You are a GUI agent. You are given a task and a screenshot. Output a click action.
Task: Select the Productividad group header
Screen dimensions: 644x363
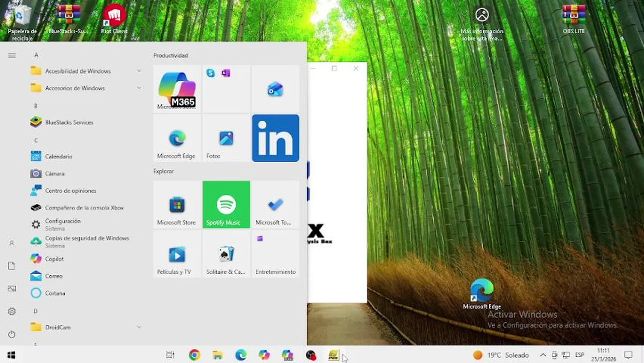click(x=171, y=55)
